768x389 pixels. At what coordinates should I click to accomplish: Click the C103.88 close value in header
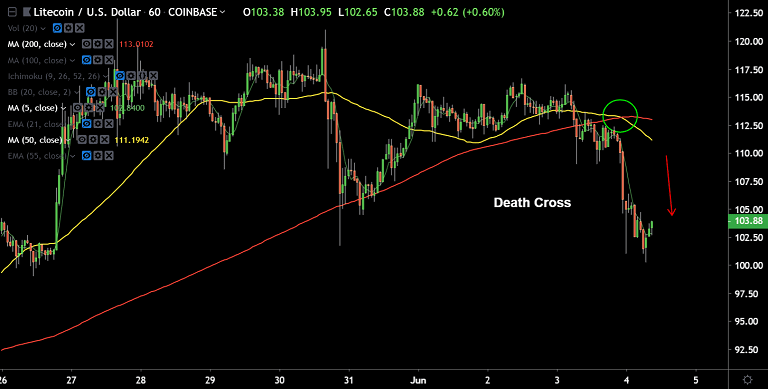click(x=405, y=12)
